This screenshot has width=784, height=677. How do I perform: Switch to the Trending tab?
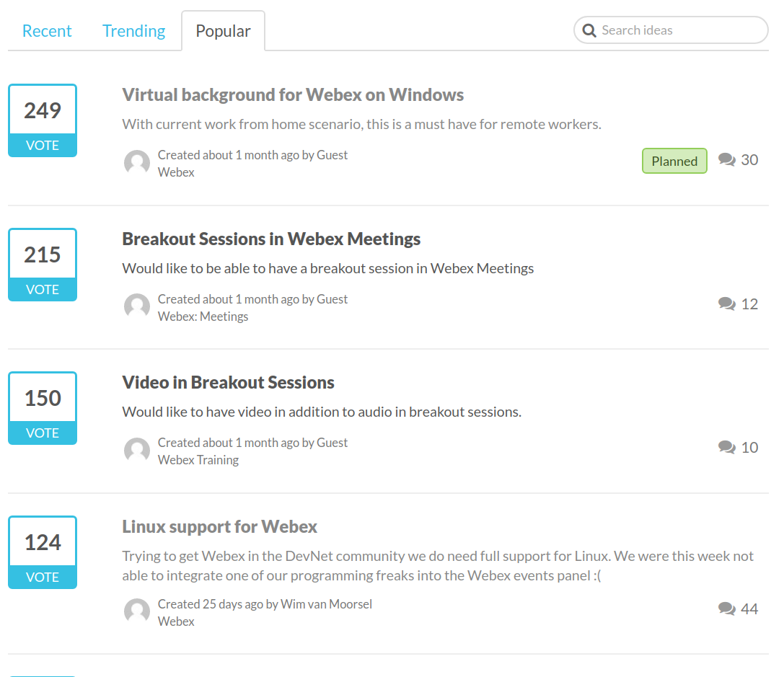coord(133,31)
